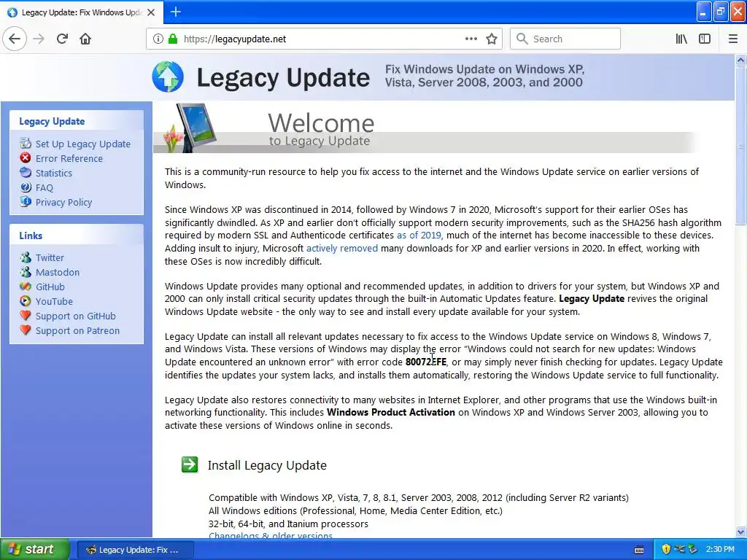View the Statistics page

click(54, 174)
